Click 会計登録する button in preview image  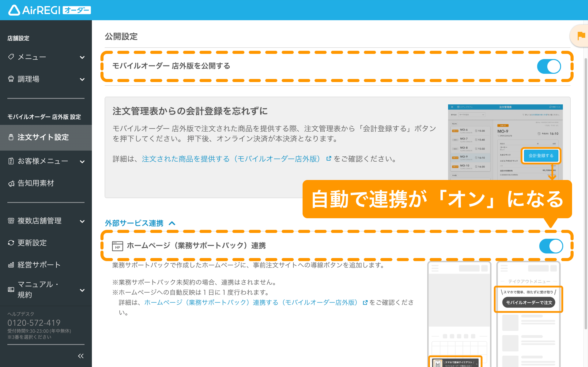[541, 155]
